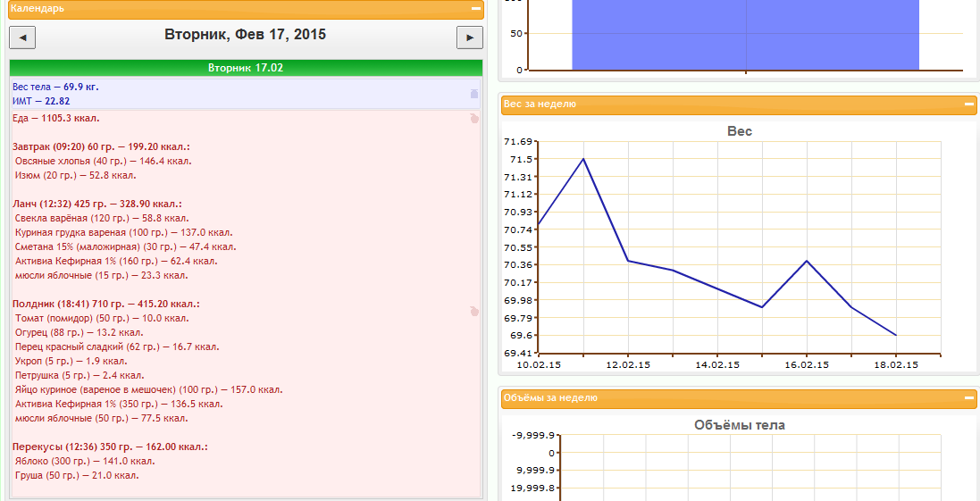Select the Календарь panel header title
The image size is (980, 501).
37,9
